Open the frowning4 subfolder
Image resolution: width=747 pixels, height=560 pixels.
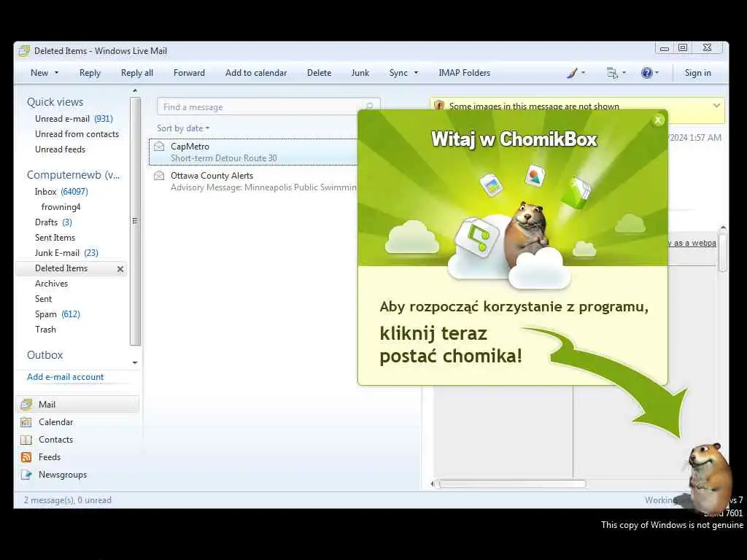(x=61, y=206)
